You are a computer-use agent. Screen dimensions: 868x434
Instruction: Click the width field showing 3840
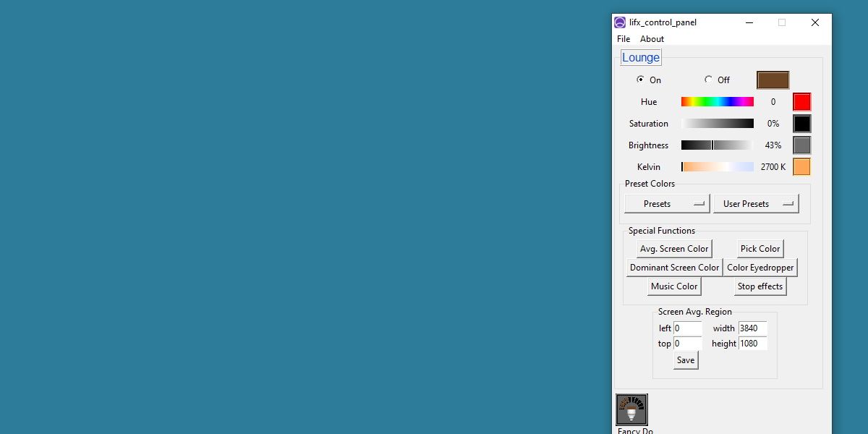tap(752, 328)
